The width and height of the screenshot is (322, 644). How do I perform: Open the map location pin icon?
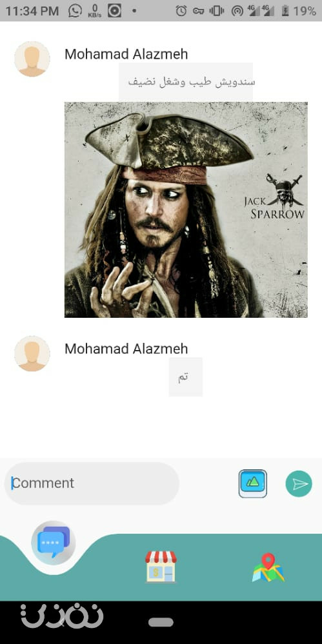click(x=268, y=567)
